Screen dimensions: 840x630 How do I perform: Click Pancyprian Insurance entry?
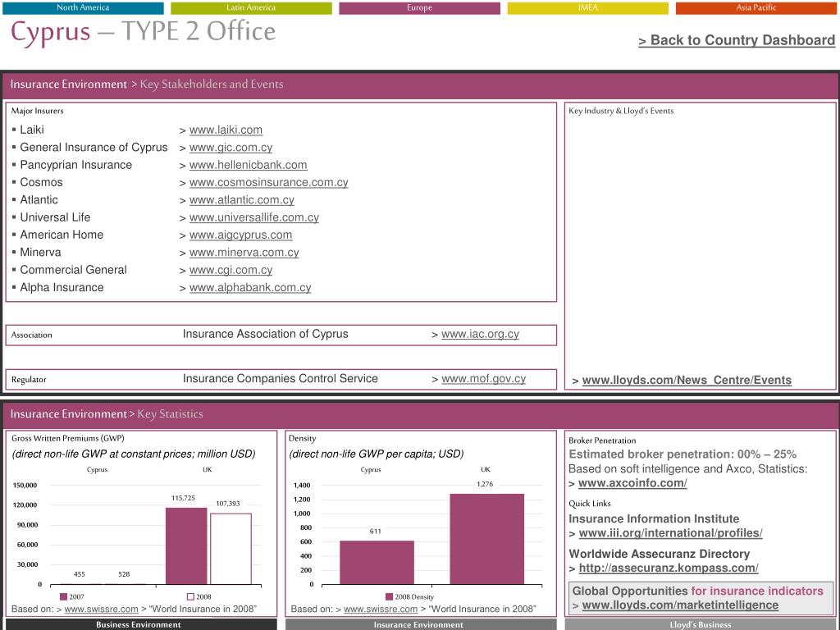76,165
